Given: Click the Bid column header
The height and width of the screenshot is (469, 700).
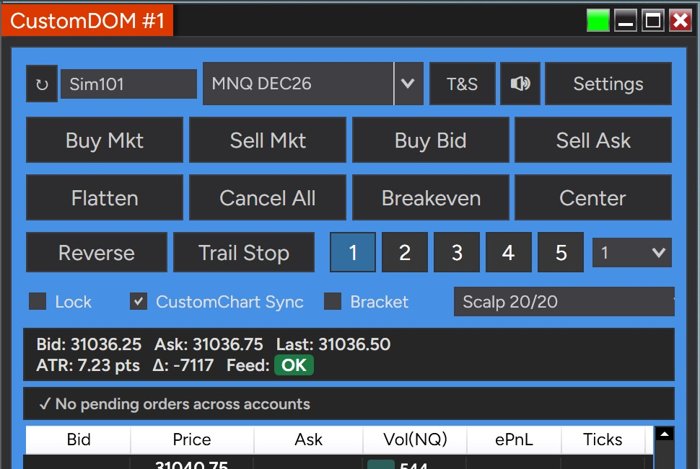Looking at the screenshot, I should [78, 440].
